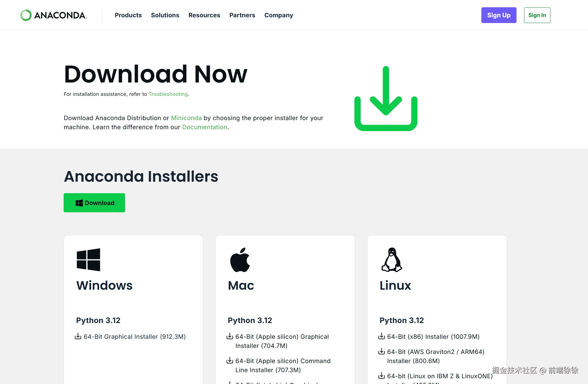
Task: Click the Anaconda logo in the header
Action: pyautogui.click(x=54, y=15)
